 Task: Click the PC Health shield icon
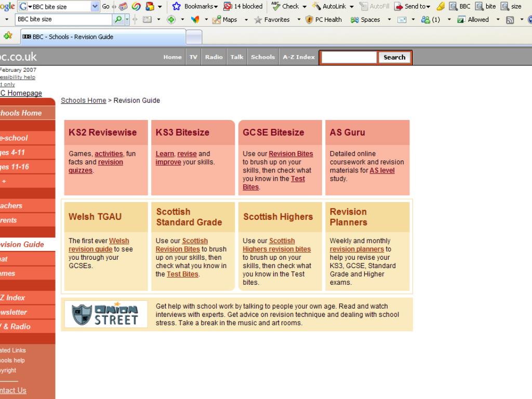pos(309,20)
